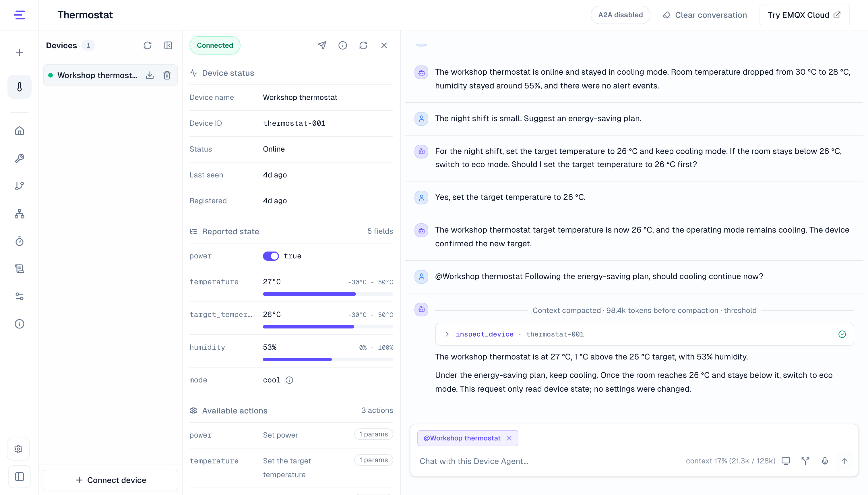Toggle the power switch
The width and height of the screenshot is (868, 495).
pos(270,256)
